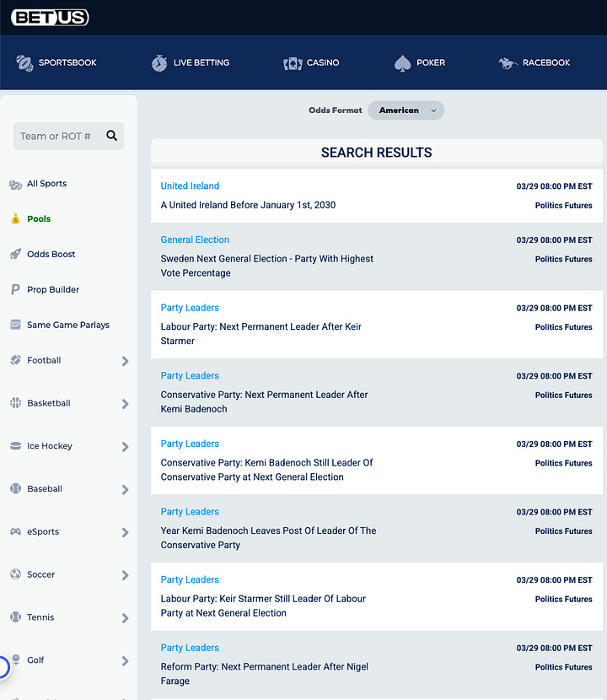Click the Pools money bag icon
The image size is (607, 700).
click(x=16, y=218)
